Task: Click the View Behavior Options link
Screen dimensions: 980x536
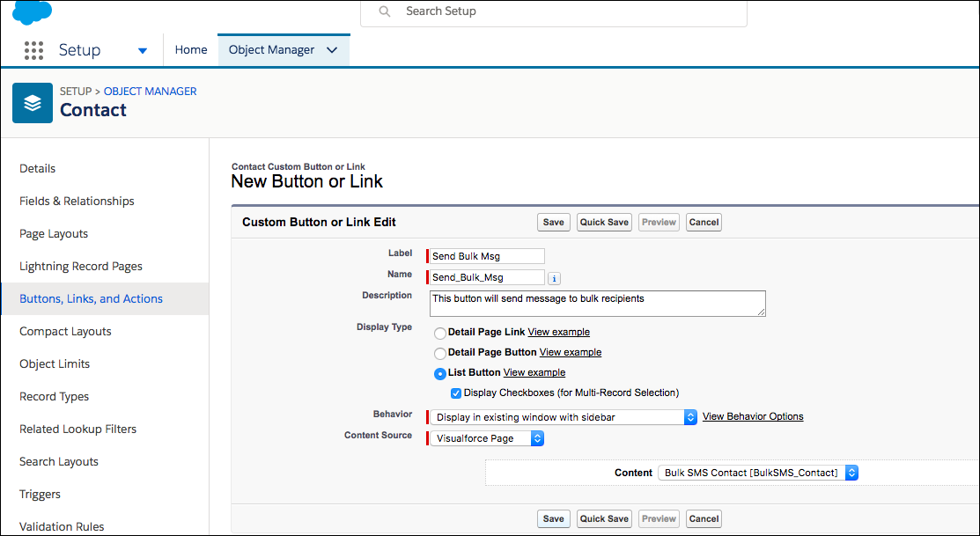Action: point(753,416)
